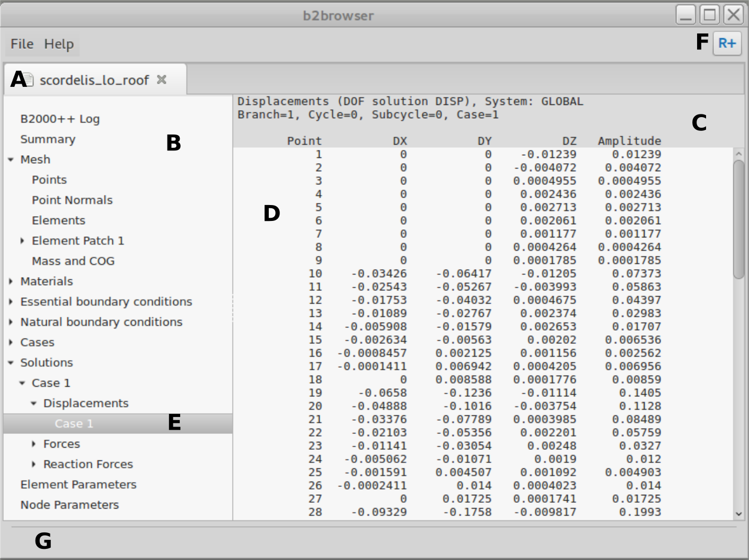Maximize the b2browser window

click(x=710, y=15)
